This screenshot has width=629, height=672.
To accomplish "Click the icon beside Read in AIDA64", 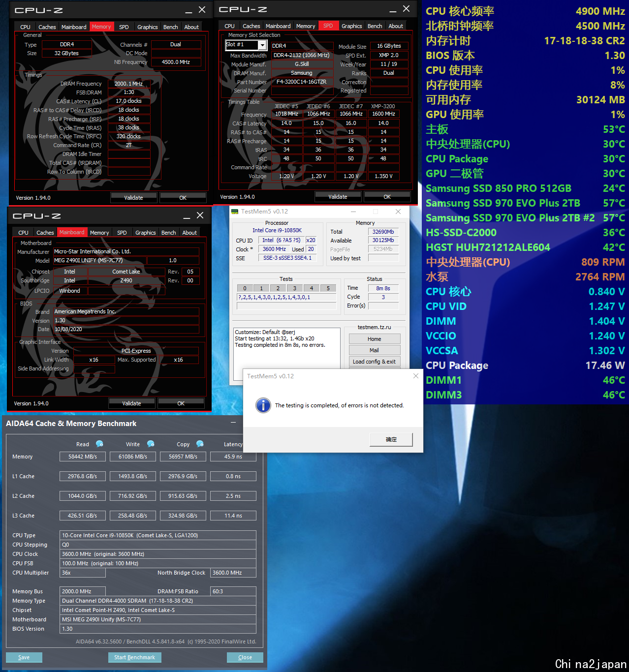I will (99, 444).
